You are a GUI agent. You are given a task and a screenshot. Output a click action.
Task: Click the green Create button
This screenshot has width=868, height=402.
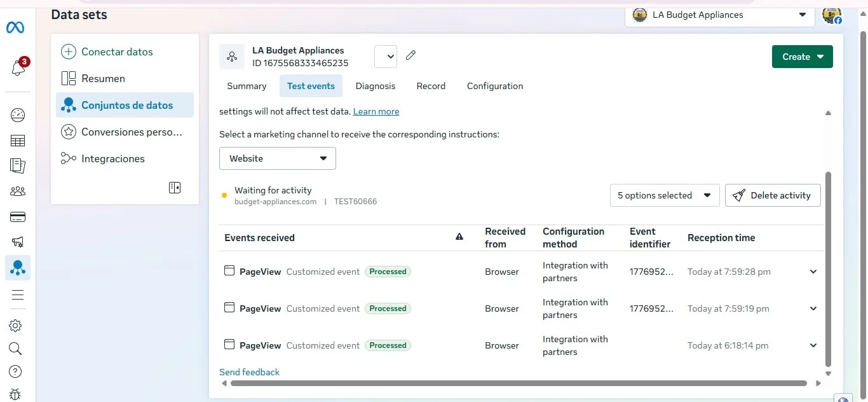[803, 57]
